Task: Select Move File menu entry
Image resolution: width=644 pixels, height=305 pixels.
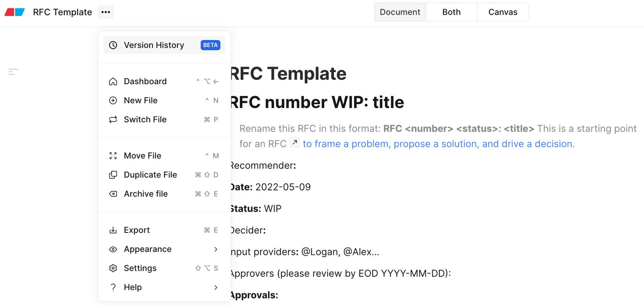Action: pyautogui.click(x=164, y=156)
